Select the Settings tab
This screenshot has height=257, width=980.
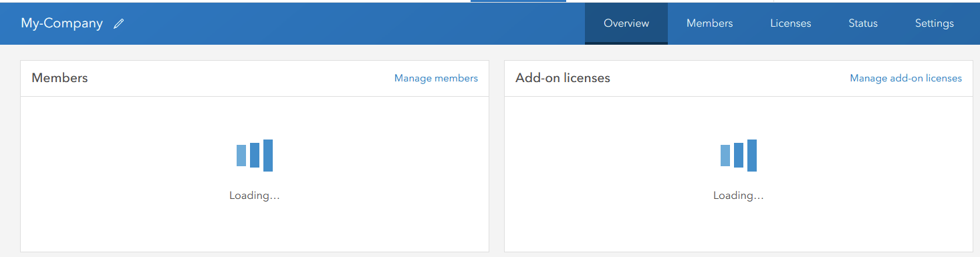pos(935,23)
